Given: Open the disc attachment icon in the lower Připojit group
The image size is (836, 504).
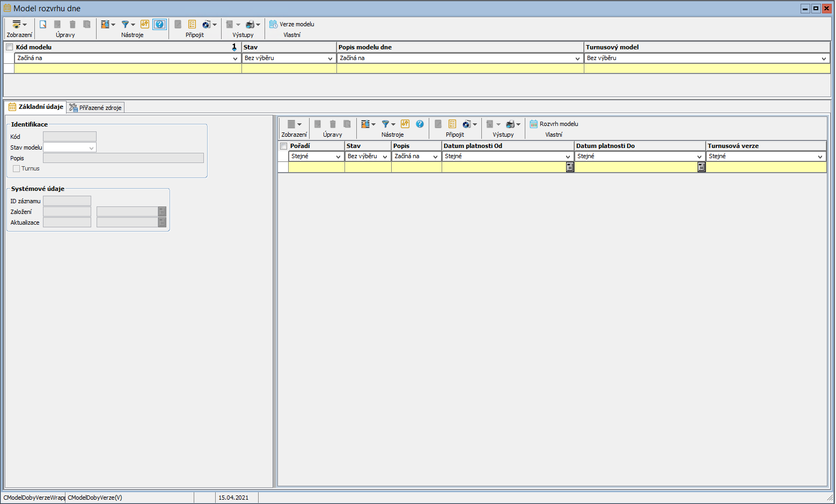Looking at the screenshot, I should click(x=466, y=124).
